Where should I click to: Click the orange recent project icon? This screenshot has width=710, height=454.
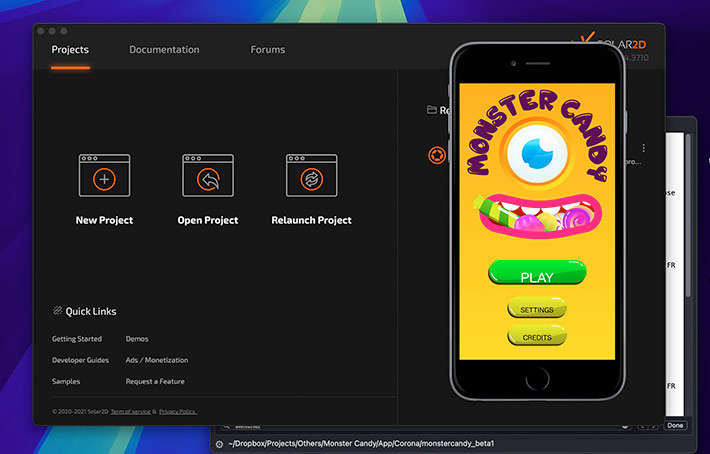[x=436, y=155]
